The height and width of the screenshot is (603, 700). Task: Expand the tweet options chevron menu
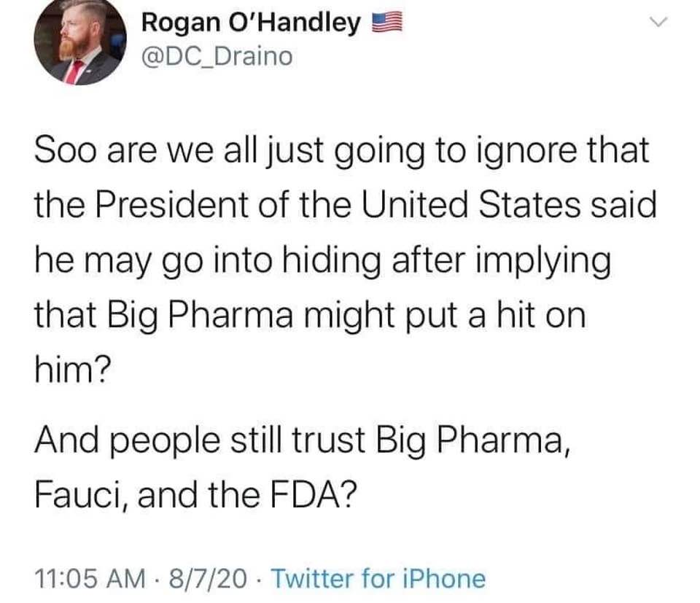tap(658, 21)
